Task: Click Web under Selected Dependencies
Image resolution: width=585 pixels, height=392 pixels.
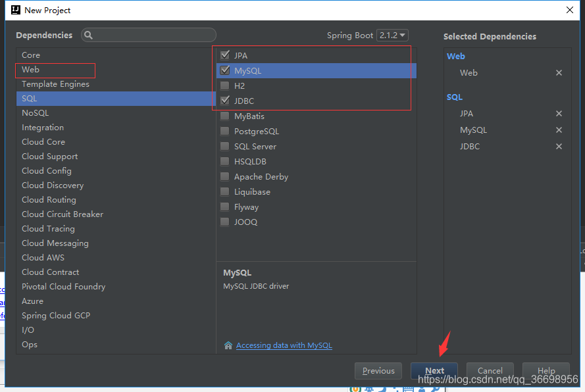Action: point(469,73)
